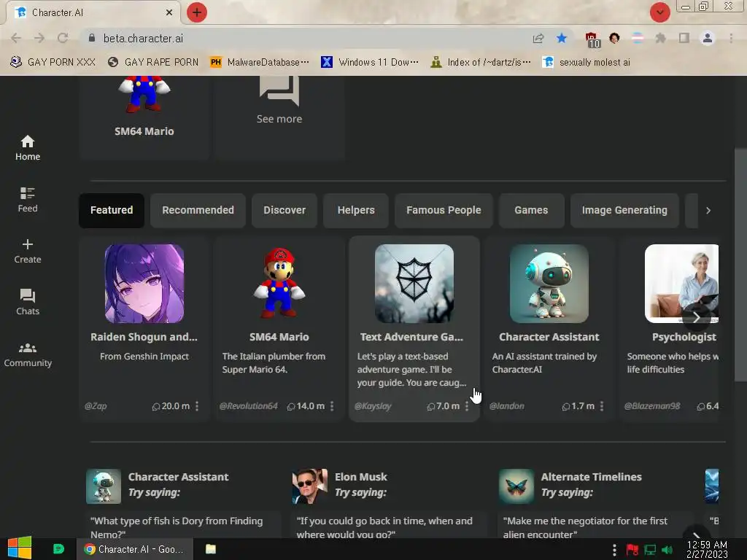The image size is (747, 560).
Task: Open Community in the sidebar
Action: click(x=27, y=355)
